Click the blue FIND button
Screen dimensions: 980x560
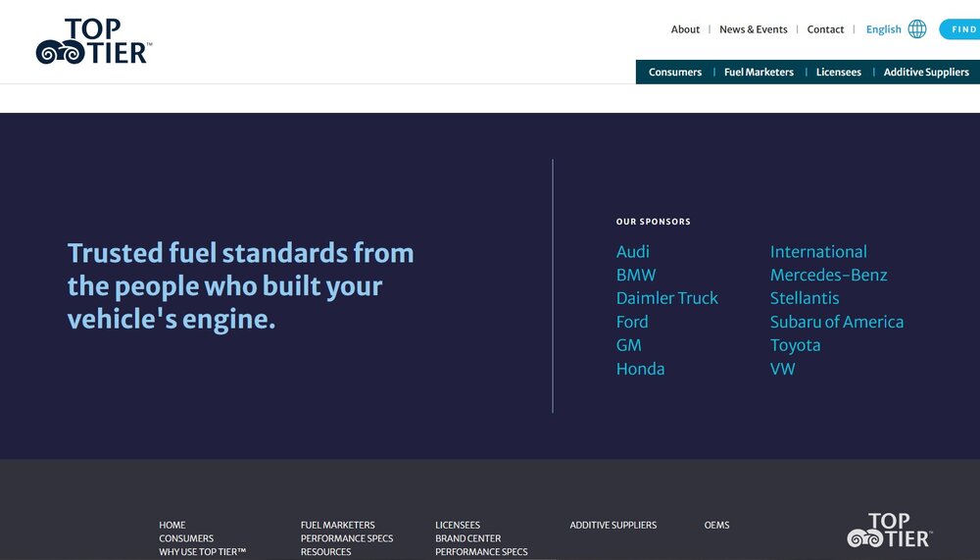[x=960, y=29]
